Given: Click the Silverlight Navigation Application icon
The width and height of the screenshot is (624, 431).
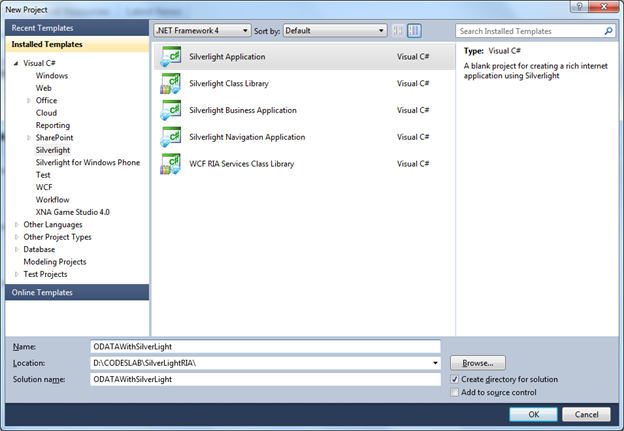Looking at the screenshot, I should tap(170, 137).
